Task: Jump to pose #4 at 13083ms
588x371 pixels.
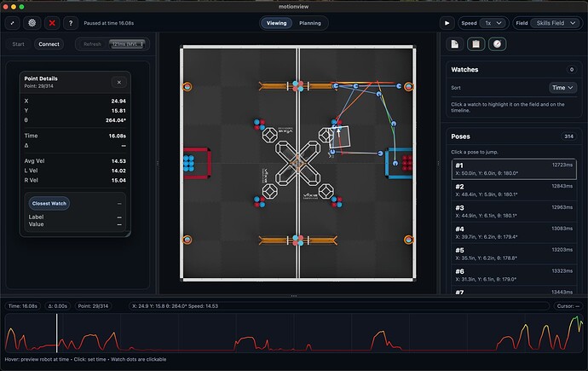Action: (x=514, y=233)
